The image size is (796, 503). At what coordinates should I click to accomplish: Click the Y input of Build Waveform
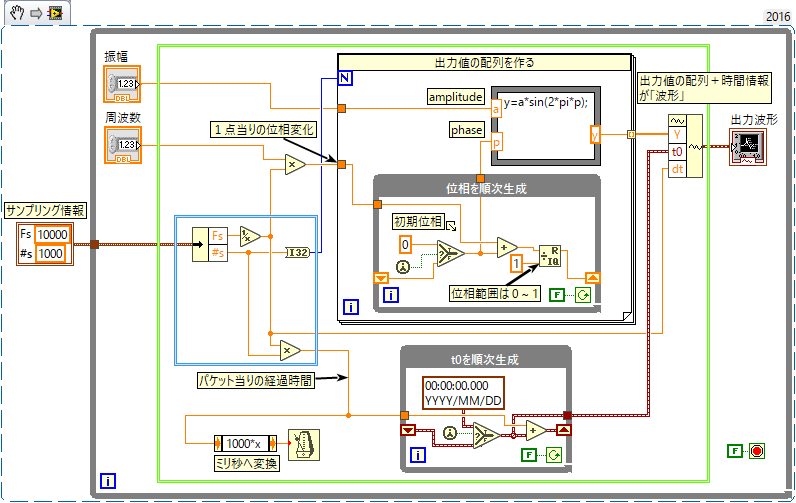pyautogui.click(x=676, y=133)
